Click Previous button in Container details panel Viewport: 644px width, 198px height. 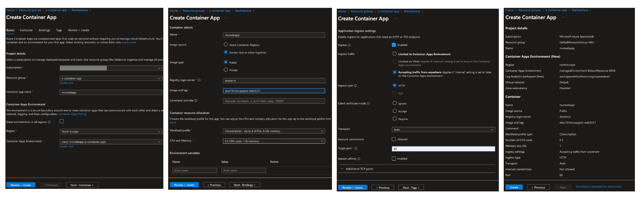tap(214, 185)
